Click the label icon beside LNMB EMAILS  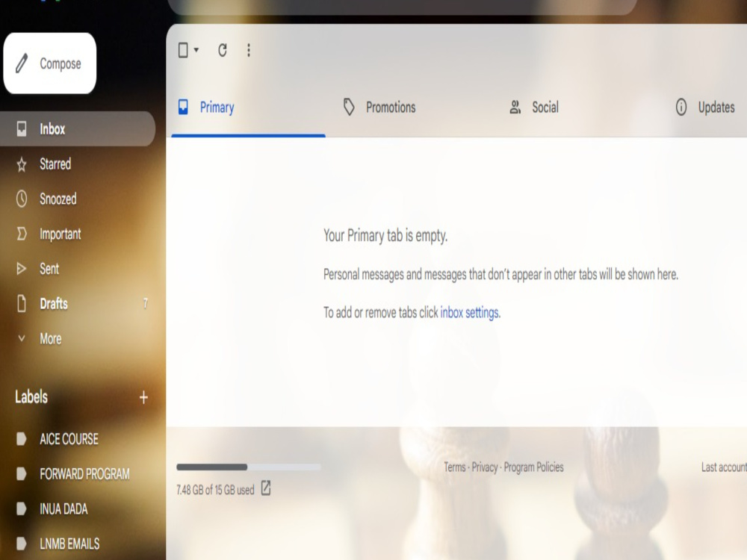pyautogui.click(x=22, y=544)
